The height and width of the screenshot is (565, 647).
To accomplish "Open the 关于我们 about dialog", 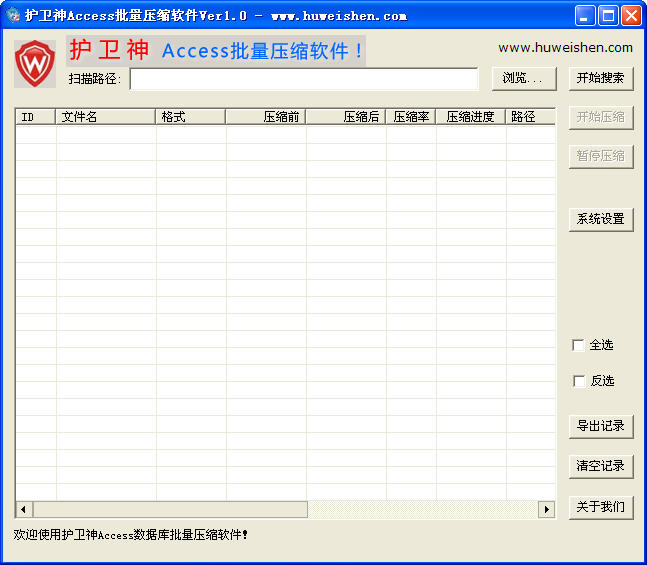I will 600,506.
